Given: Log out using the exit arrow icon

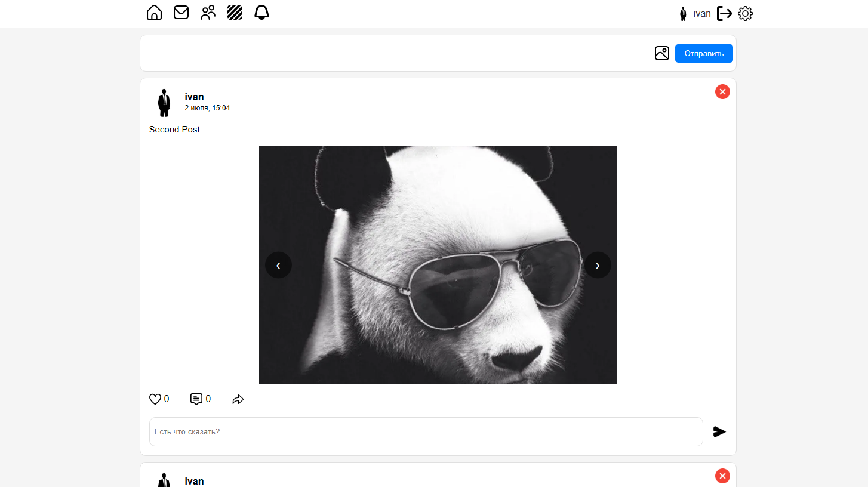Looking at the screenshot, I should (724, 13).
